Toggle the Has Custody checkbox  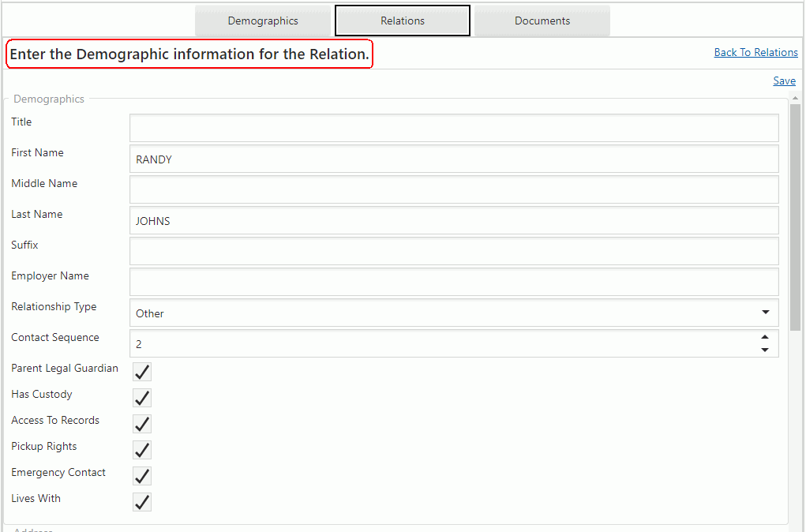point(142,398)
